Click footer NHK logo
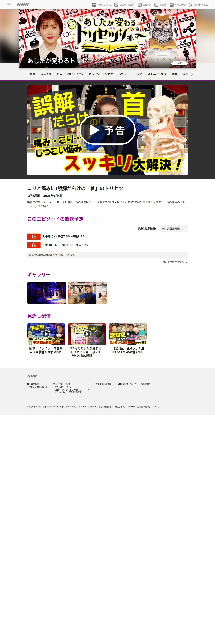This screenshot has width=215, height=644. pyautogui.click(x=32, y=376)
